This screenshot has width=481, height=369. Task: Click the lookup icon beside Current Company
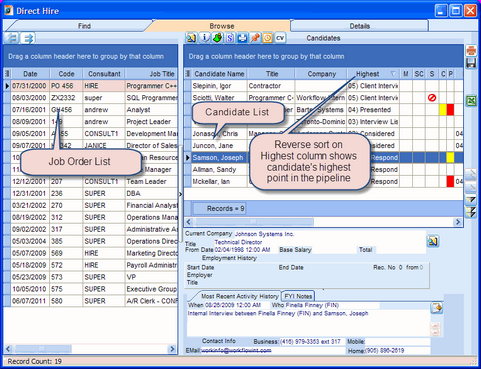coord(433,241)
